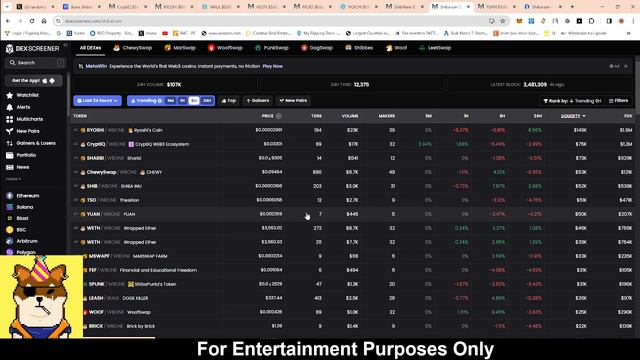Click the MetaWin ad link
The height and width of the screenshot is (360, 640).
coord(96,66)
